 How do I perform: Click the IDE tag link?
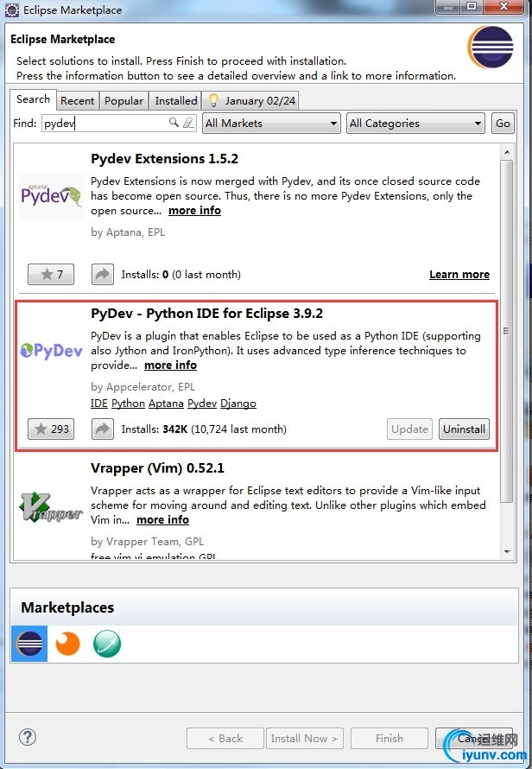coord(99,404)
